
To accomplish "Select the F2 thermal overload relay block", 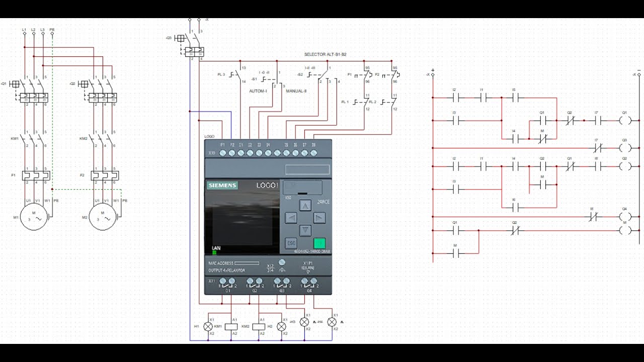I will (x=104, y=175).
